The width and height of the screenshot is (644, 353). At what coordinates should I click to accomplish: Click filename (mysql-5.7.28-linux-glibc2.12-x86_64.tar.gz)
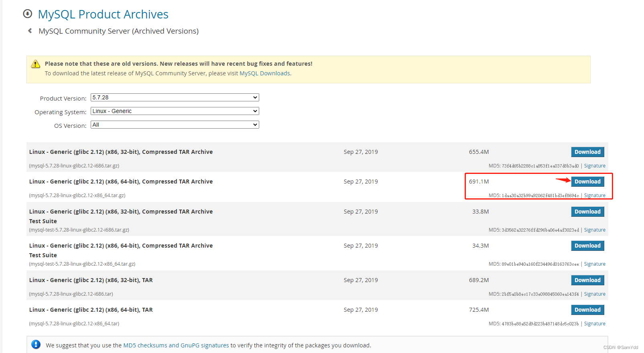point(77,196)
